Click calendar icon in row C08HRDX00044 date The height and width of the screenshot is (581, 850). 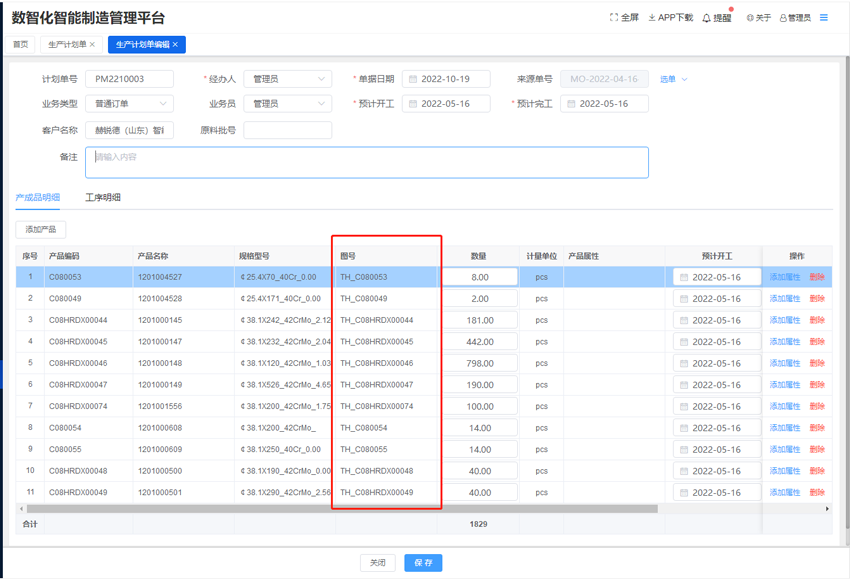pos(684,321)
